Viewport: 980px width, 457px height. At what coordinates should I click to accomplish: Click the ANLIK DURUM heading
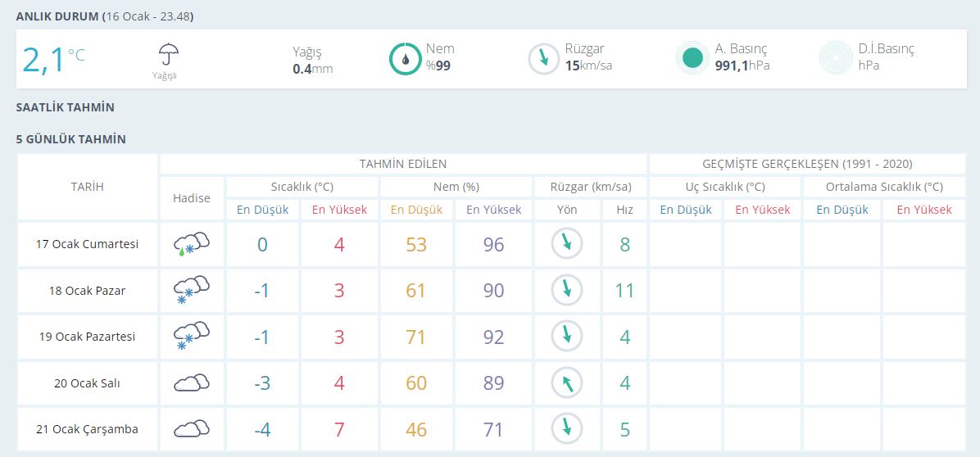point(59,16)
